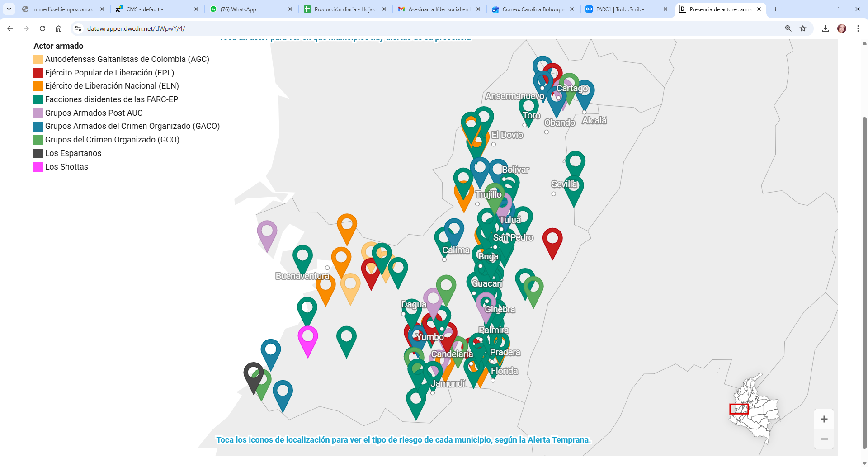Click the home icon in Chrome
Screen dimensions: 868x467
pyautogui.click(x=58, y=28)
